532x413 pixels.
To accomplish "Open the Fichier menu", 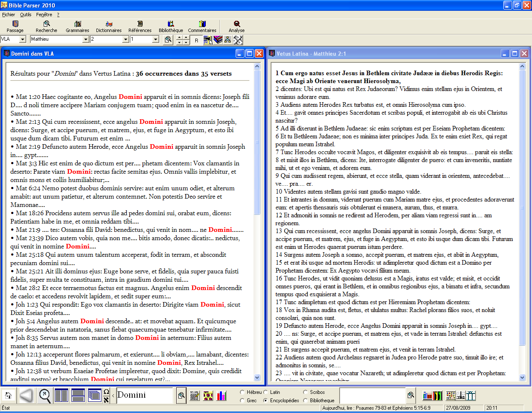I will pyautogui.click(x=9, y=15).
